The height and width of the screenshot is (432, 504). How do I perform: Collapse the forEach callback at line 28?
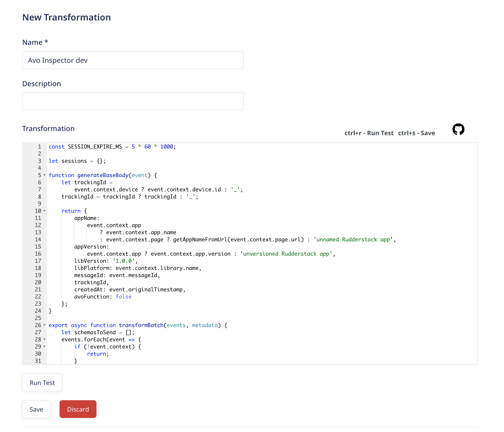pyautogui.click(x=45, y=339)
